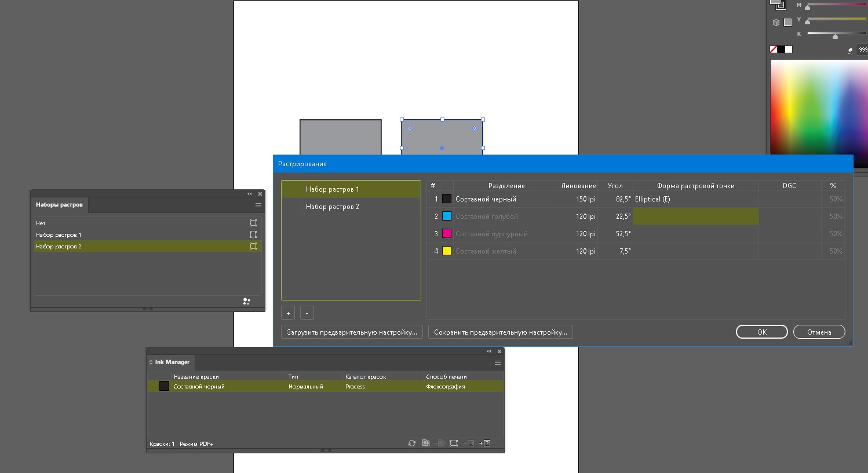This screenshot has width=868, height=473.
Task: Click the black swatch for Составной черный separation
Action: tap(447, 199)
